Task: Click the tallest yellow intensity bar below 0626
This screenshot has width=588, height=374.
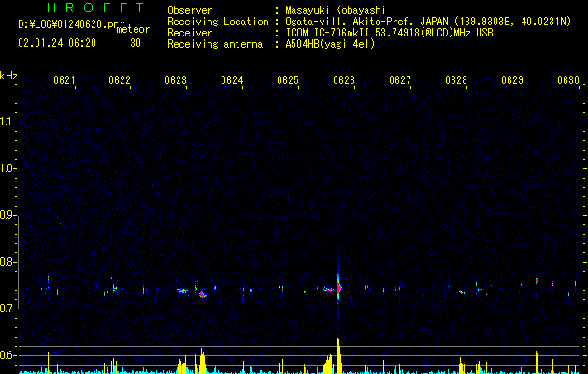Action: [338, 356]
